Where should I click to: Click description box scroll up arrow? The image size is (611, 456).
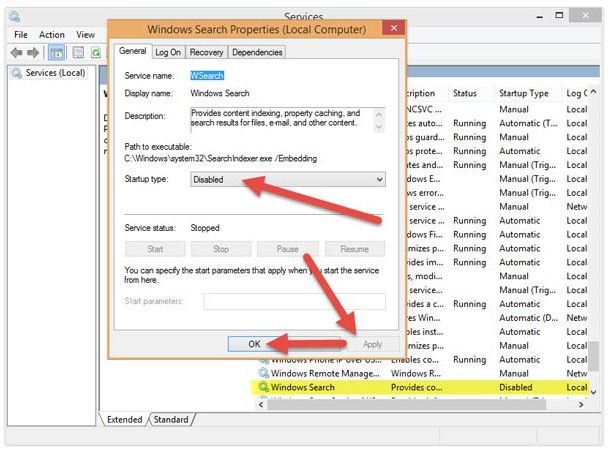click(379, 114)
